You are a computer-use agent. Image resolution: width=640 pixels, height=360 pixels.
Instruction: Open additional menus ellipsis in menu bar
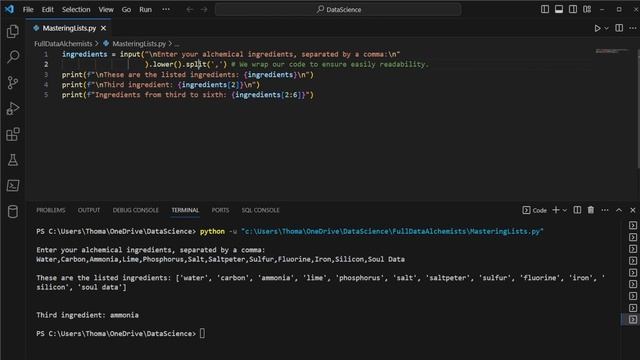pyautogui.click(x=166, y=9)
